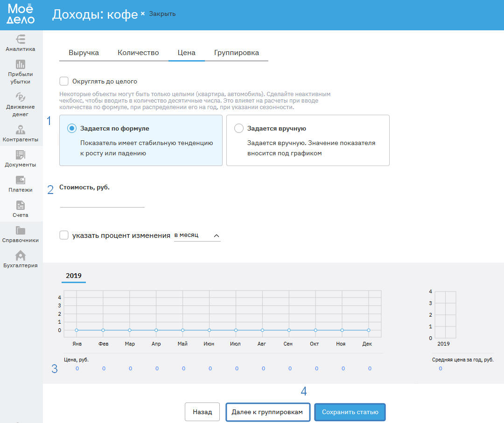Open the Аналитика sidebar icon

coord(21,40)
